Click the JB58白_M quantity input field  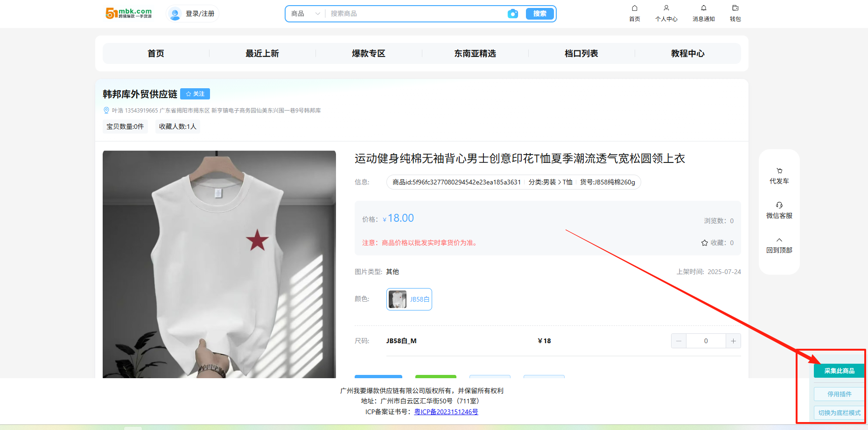point(706,341)
